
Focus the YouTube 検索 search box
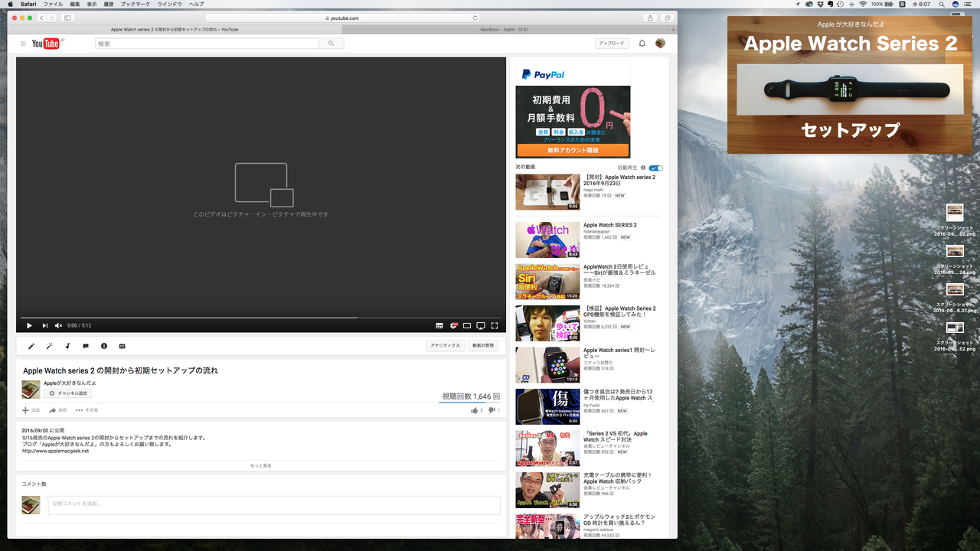point(207,44)
